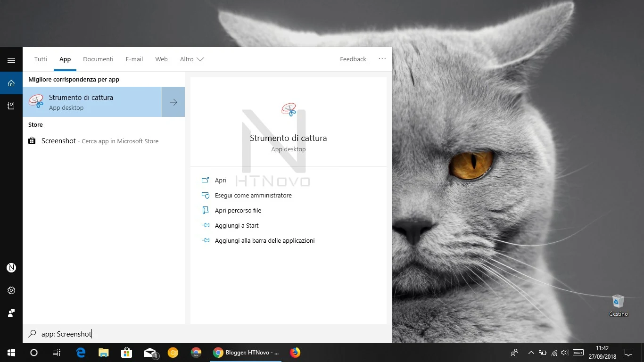Open the Action Center notifications icon

tap(628, 353)
